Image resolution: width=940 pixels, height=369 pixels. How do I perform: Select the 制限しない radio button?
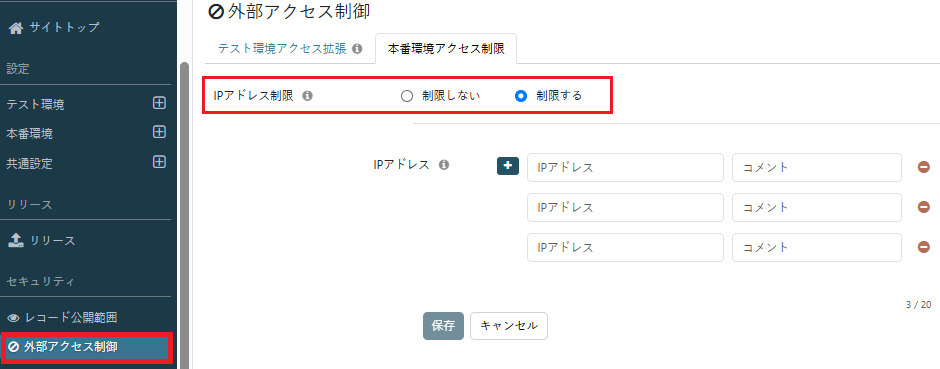(407, 96)
